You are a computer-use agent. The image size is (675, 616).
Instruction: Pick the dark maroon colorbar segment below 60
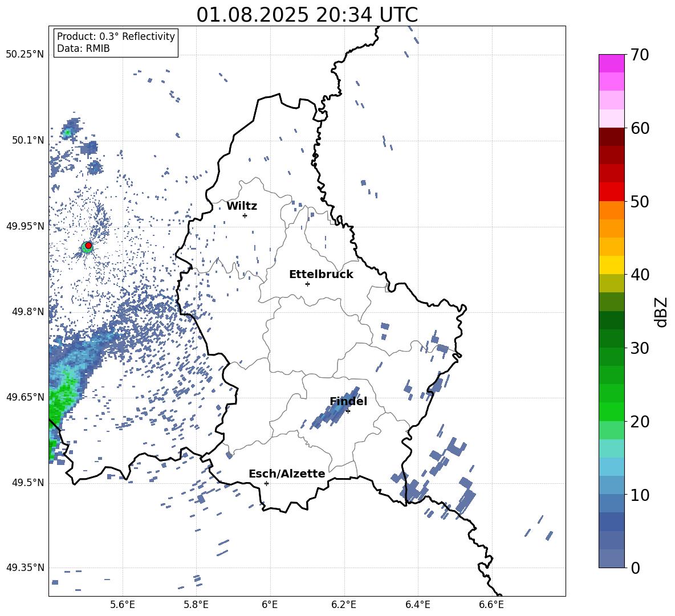pyautogui.click(x=611, y=136)
